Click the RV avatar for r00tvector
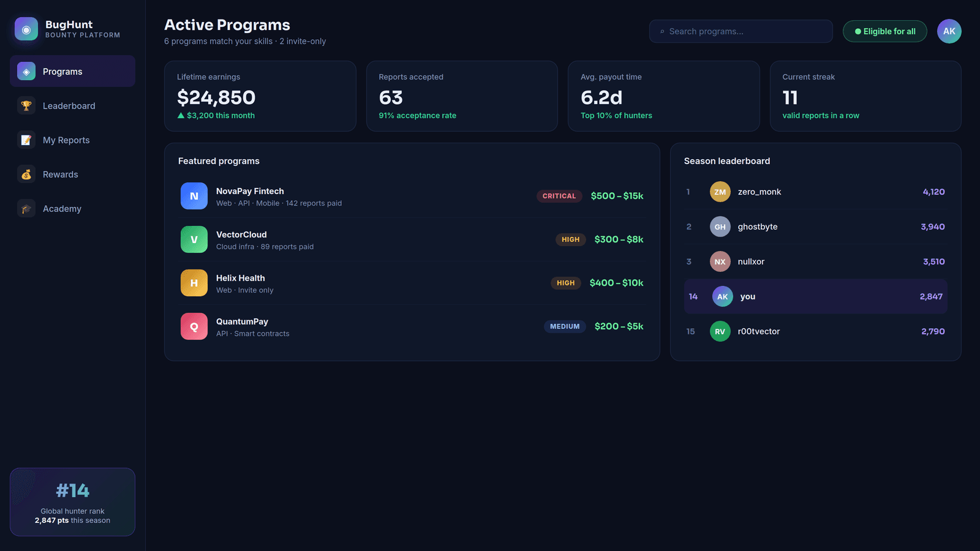 pyautogui.click(x=720, y=331)
